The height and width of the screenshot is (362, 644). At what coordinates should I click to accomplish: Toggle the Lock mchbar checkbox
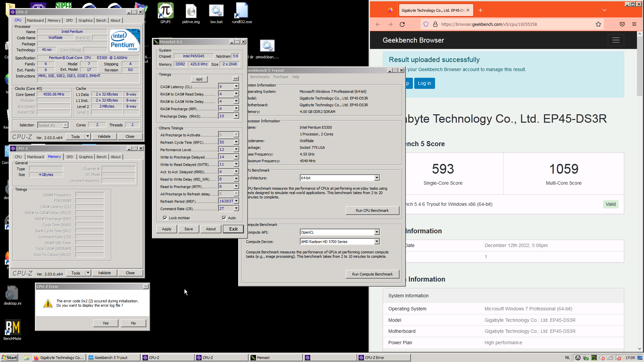(165, 218)
